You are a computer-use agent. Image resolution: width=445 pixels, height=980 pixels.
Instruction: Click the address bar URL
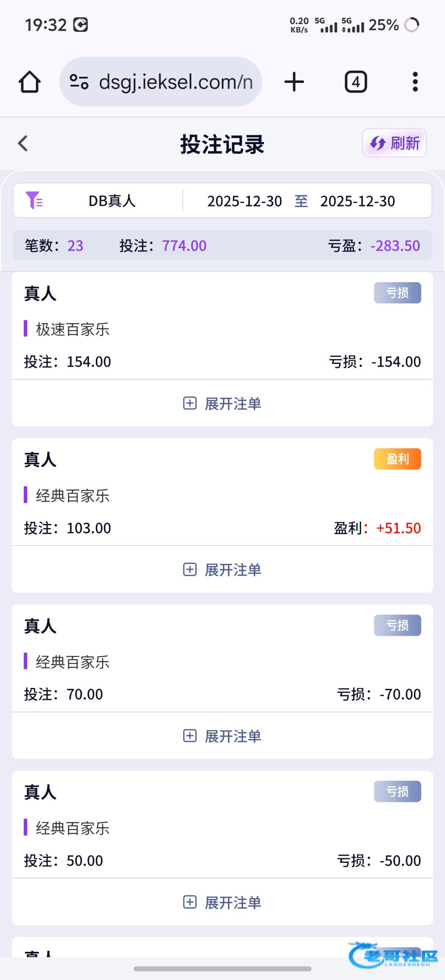click(x=176, y=82)
